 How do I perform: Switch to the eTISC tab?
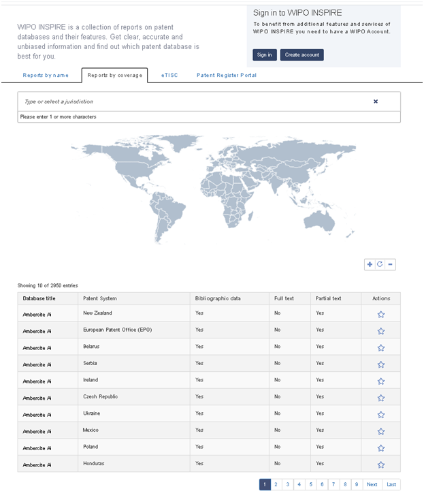click(169, 75)
